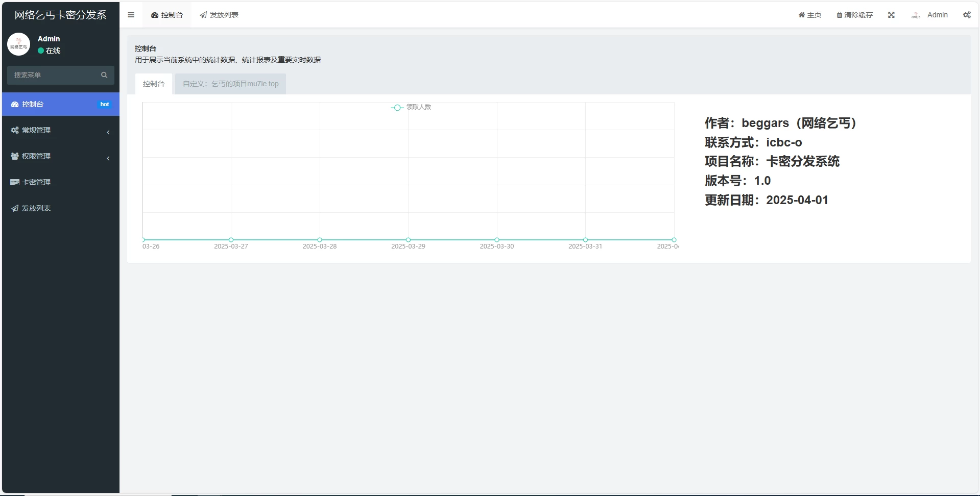The image size is (980, 496).
Task: Click the 控制台 tab in top bar
Action: pos(166,15)
